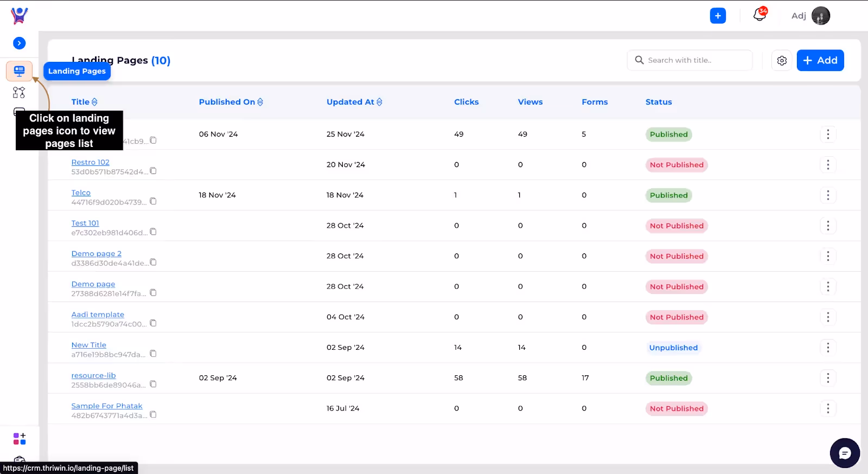Click the Landing Pages (10) heading
This screenshot has height=474, width=868.
click(x=121, y=60)
